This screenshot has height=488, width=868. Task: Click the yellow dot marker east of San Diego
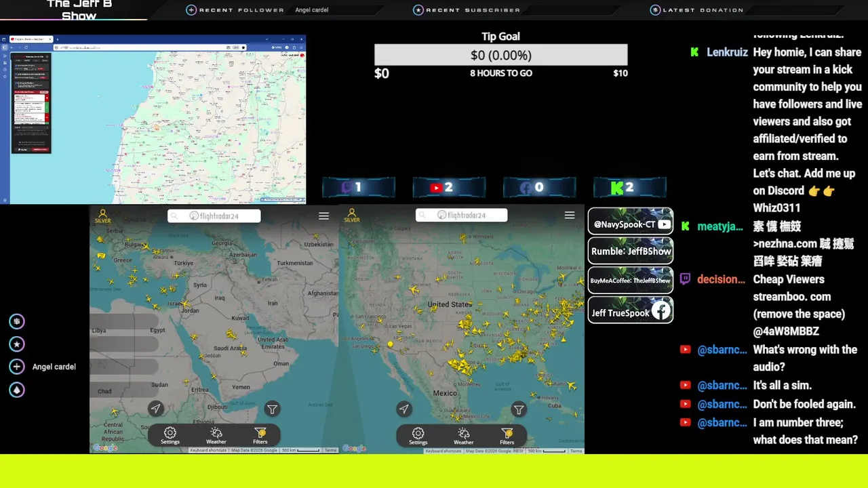coord(390,344)
